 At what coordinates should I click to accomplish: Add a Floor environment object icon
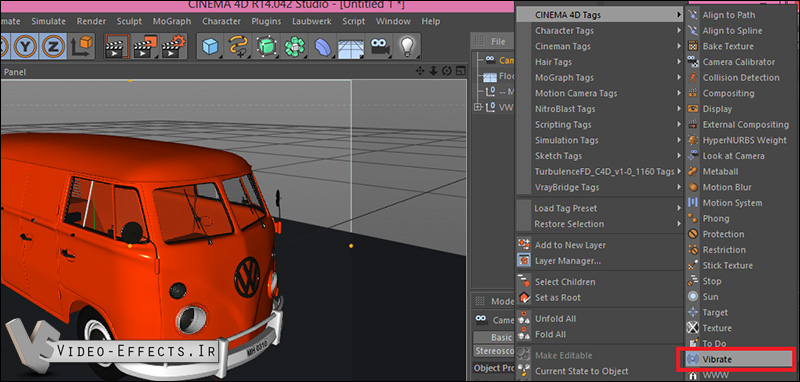pyautogui.click(x=351, y=47)
